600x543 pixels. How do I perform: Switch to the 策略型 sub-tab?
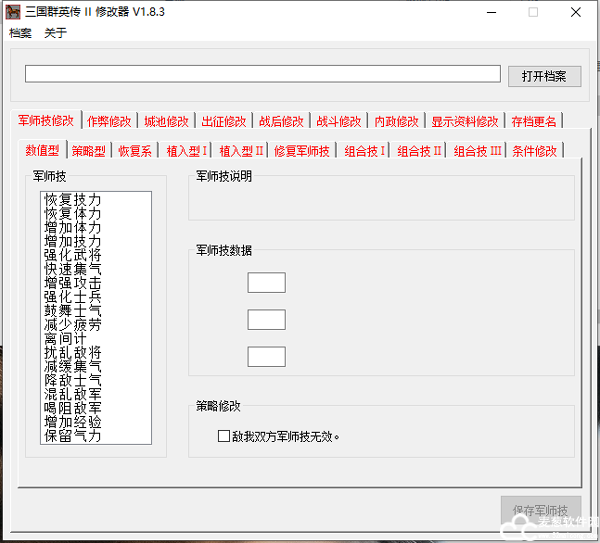tap(89, 151)
